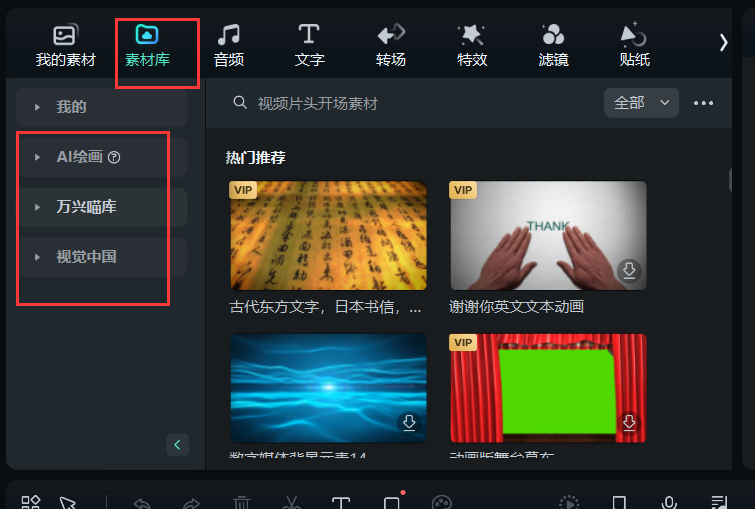Select the THANK hands animation thumbnail
Screen dimensions: 755x509
tap(548, 235)
